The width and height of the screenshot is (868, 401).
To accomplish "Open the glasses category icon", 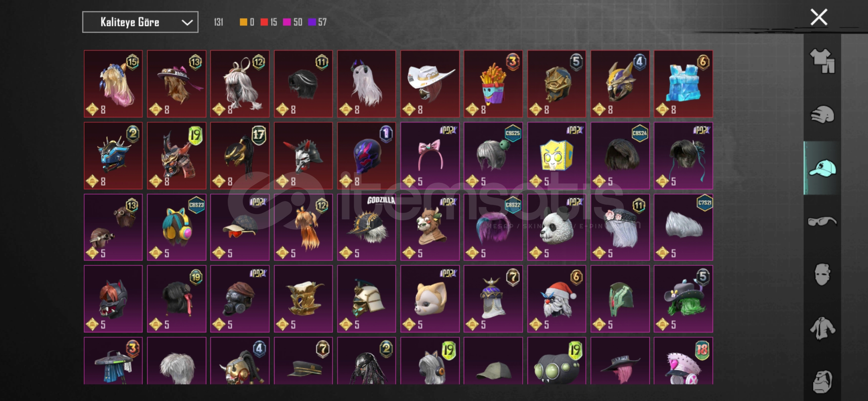I will pyautogui.click(x=822, y=222).
